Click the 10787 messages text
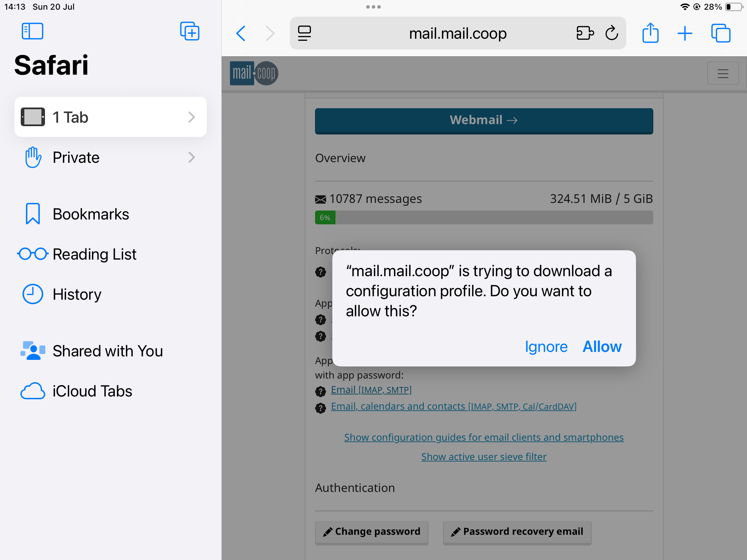The height and width of the screenshot is (560, 747). click(x=375, y=199)
